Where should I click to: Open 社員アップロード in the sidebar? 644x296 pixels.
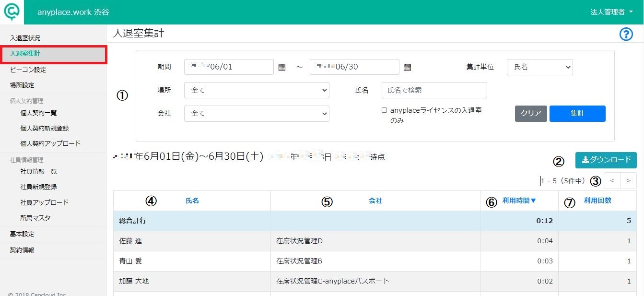45,202
